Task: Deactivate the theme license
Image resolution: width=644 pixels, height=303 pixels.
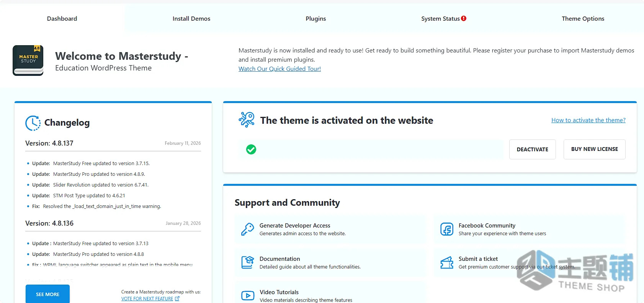Action: (533, 149)
